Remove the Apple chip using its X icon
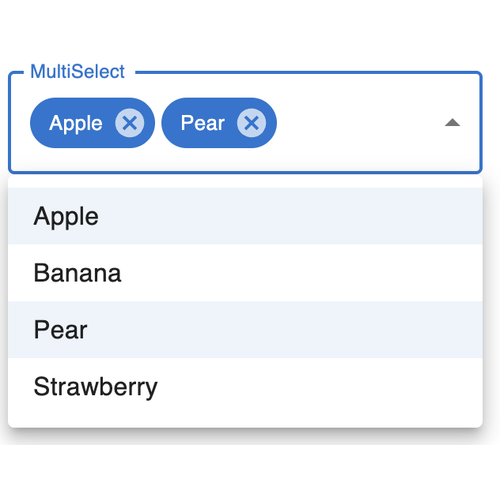 click(130, 123)
